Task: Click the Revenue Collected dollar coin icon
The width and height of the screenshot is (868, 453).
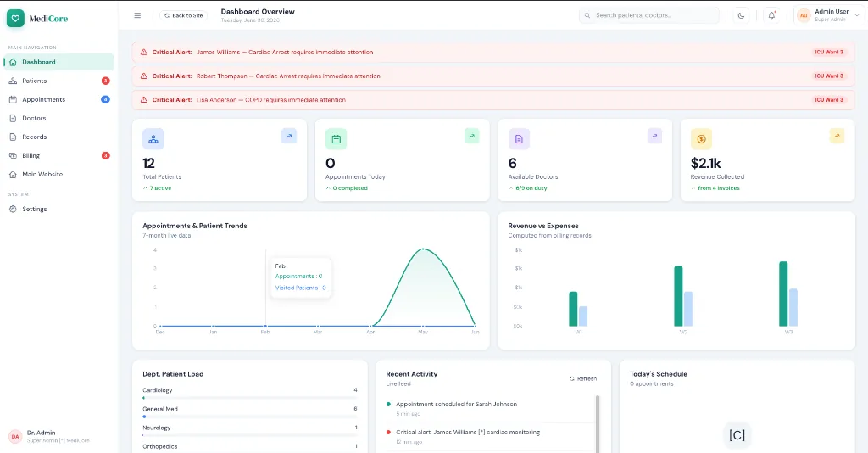Action: pos(701,139)
